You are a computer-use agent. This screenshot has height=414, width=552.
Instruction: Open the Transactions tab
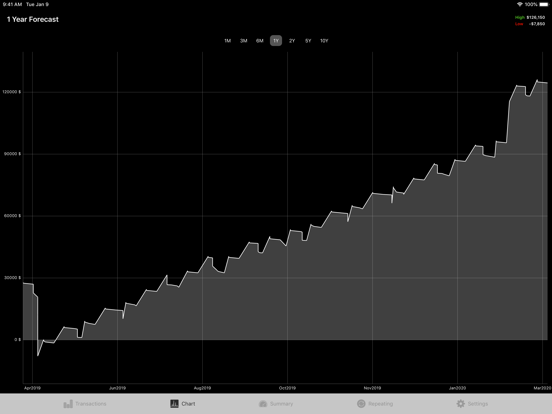pos(85,404)
